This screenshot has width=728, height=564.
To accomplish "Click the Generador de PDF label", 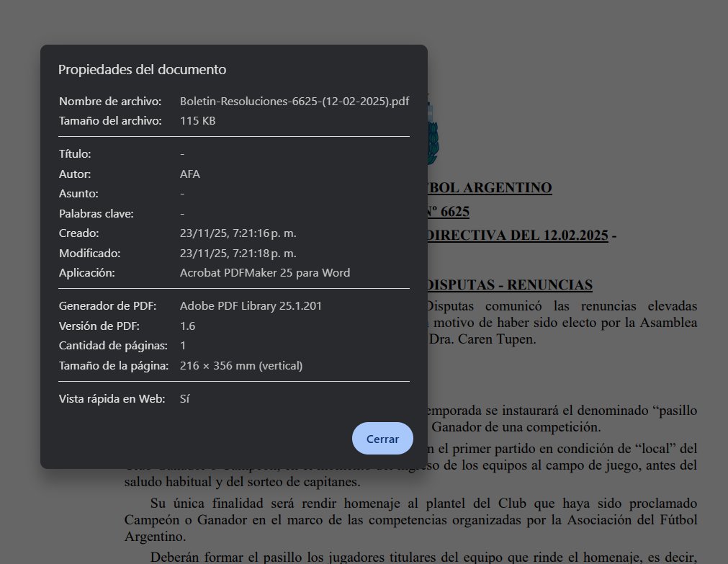I will (107, 306).
